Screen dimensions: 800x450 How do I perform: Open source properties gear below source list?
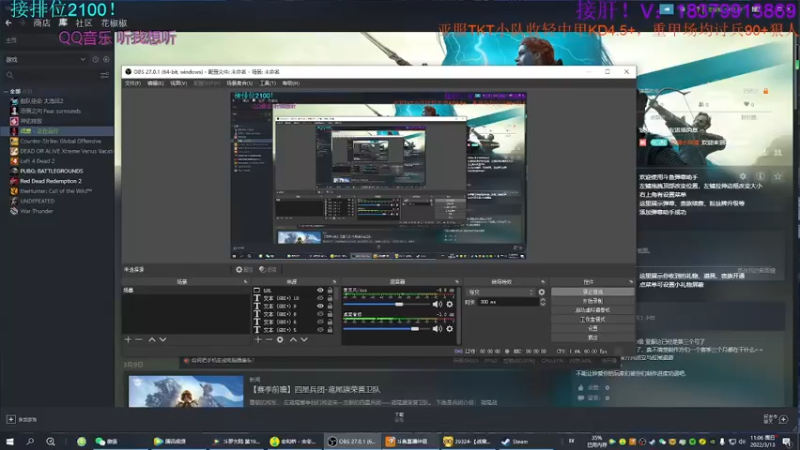tap(280, 339)
